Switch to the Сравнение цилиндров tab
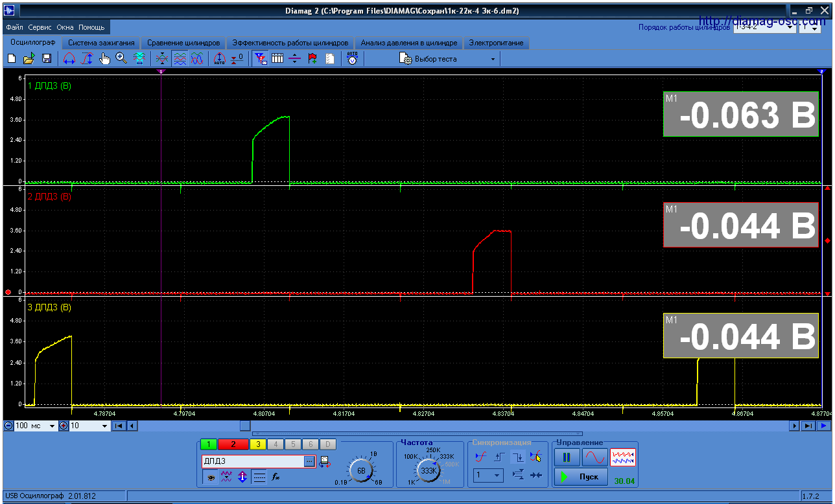 (183, 43)
